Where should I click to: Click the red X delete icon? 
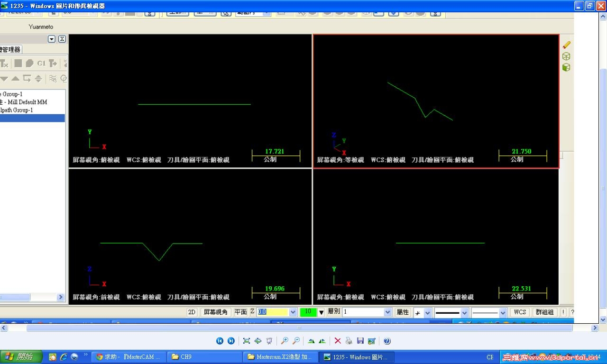338,341
